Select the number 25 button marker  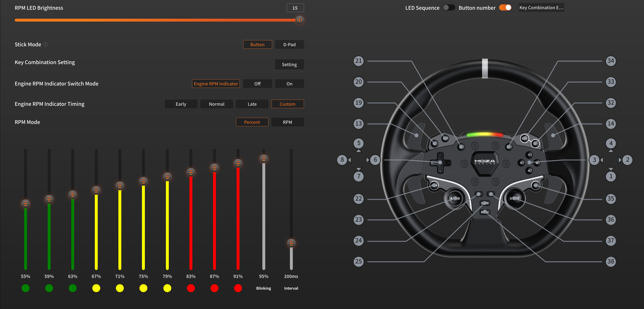point(358,261)
